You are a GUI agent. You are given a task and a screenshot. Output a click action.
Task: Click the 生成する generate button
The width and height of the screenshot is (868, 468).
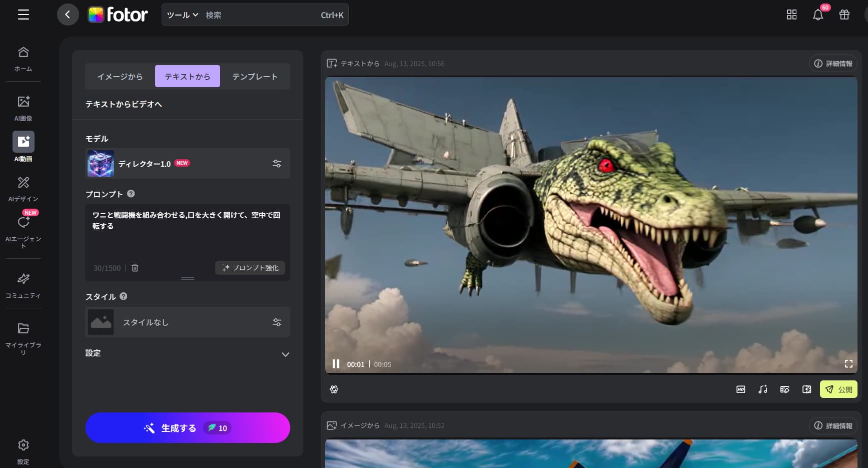[x=188, y=427]
